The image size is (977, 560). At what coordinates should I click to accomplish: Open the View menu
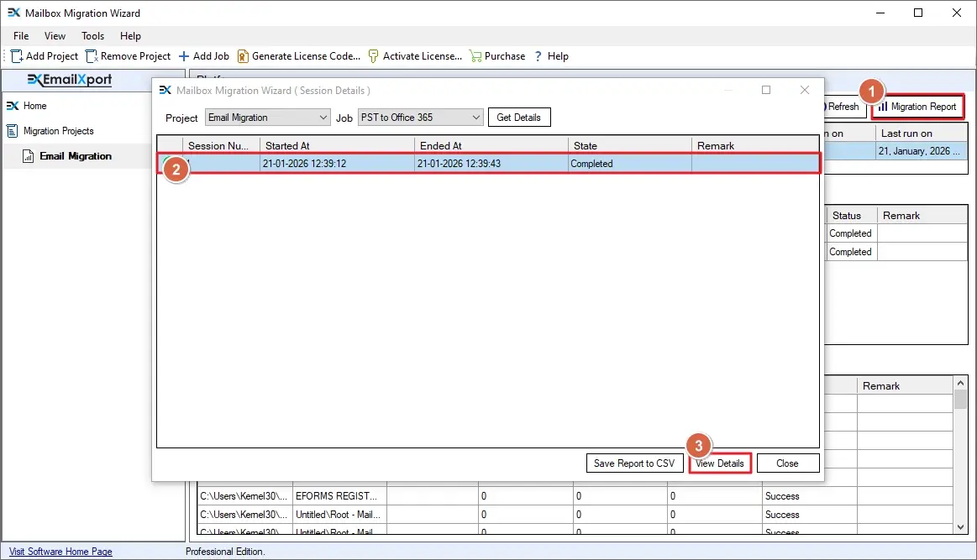(x=55, y=36)
